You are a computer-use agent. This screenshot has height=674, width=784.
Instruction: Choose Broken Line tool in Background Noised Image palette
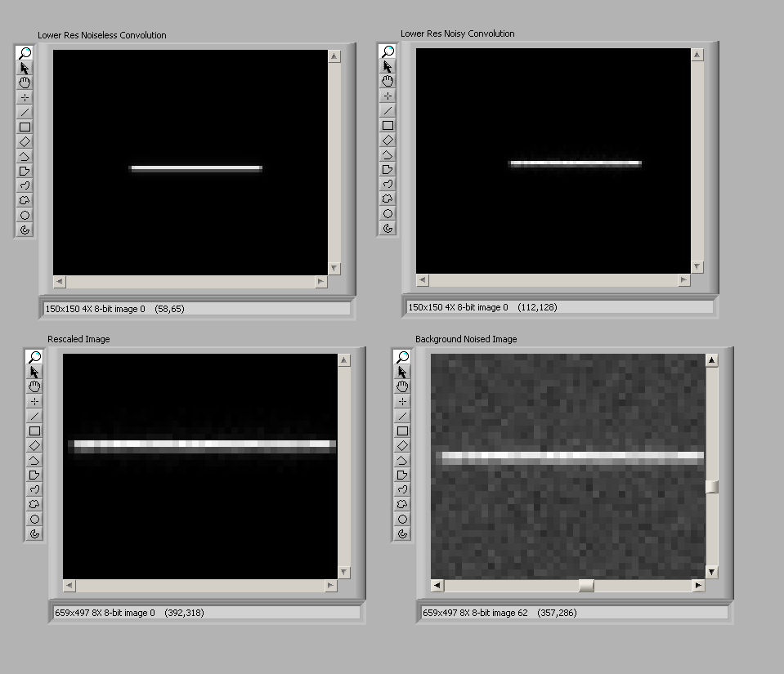401,460
